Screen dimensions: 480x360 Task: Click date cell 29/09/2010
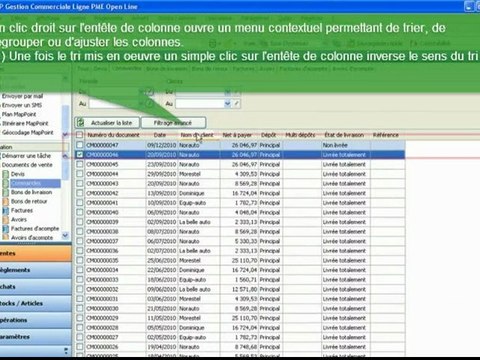point(162,174)
